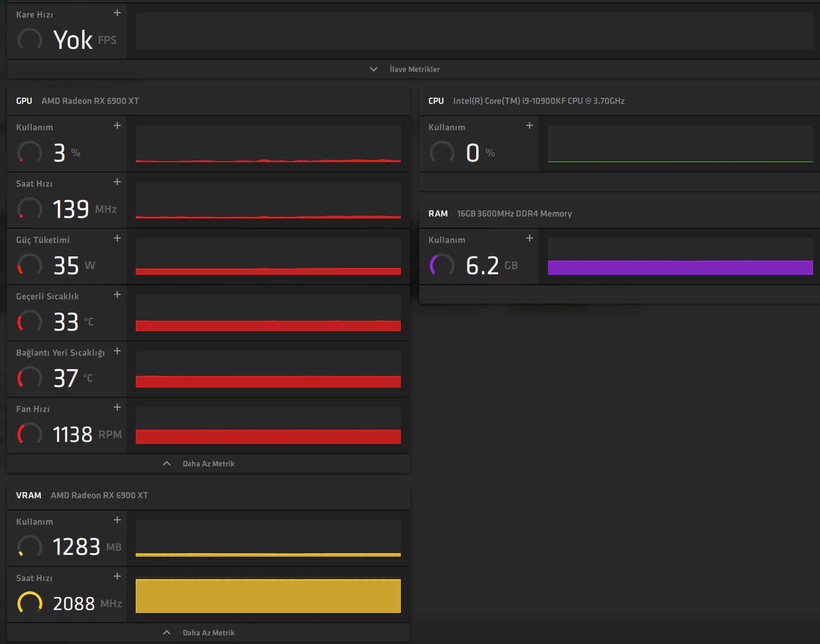The height and width of the screenshot is (644, 820).
Task: Click the CPU 0% usage gauge dial
Action: pos(442,153)
